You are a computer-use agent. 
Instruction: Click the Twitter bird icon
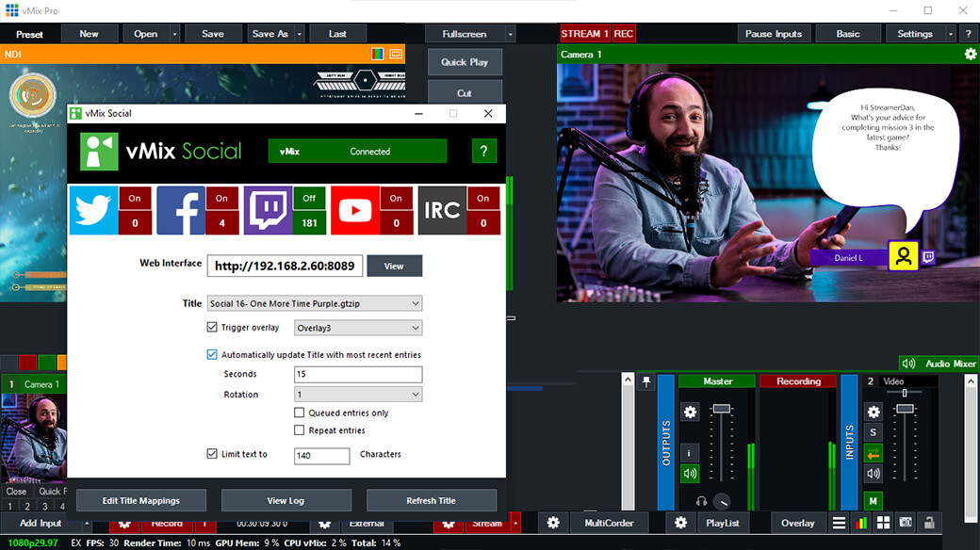coord(93,210)
